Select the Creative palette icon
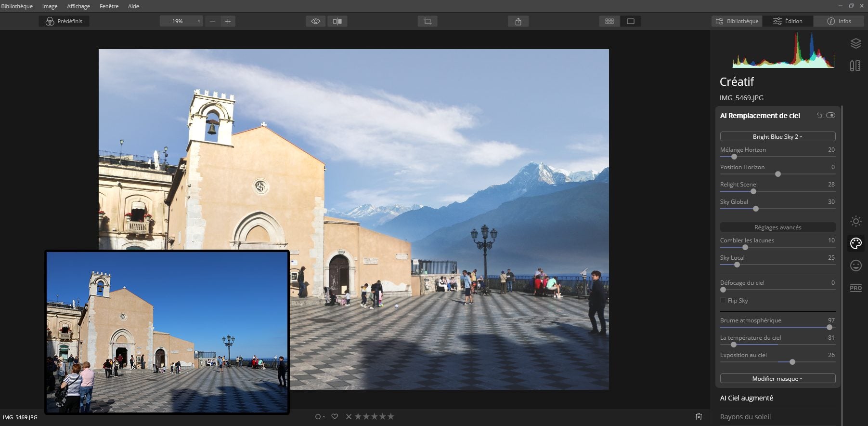 [x=855, y=243]
